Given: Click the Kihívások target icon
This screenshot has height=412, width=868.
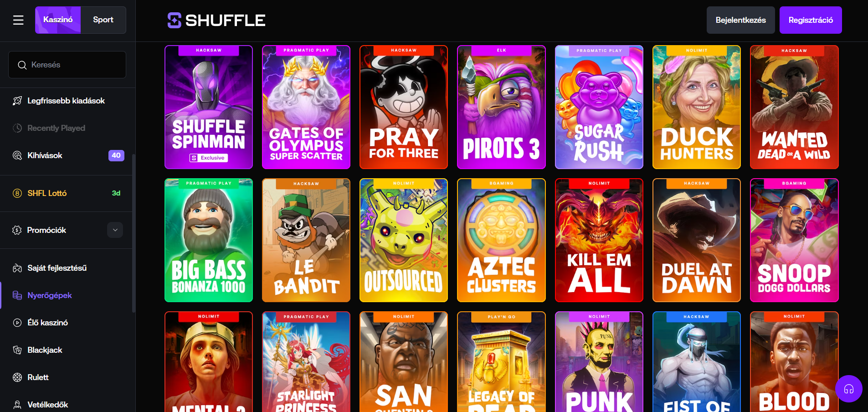Looking at the screenshot, I should click(17, 155).
